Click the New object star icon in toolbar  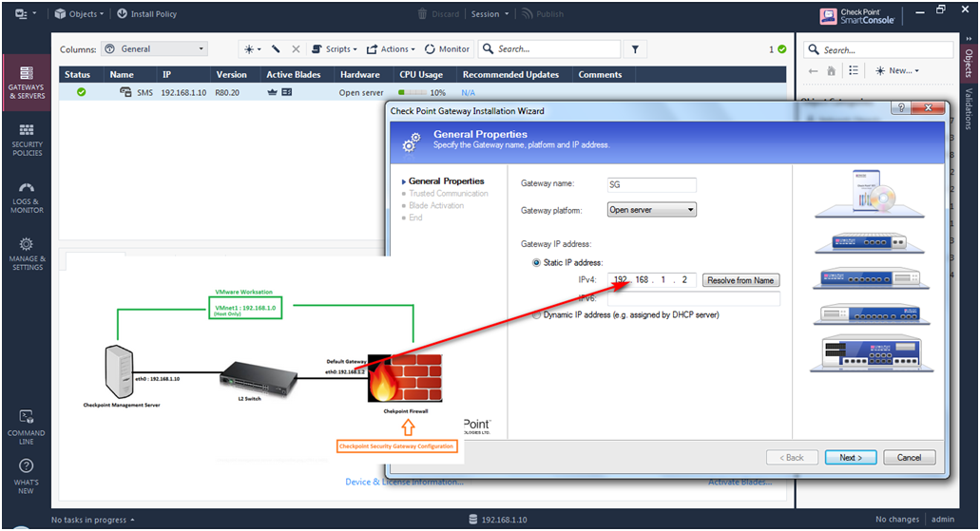pyautogui.click(x=253, y=48)
